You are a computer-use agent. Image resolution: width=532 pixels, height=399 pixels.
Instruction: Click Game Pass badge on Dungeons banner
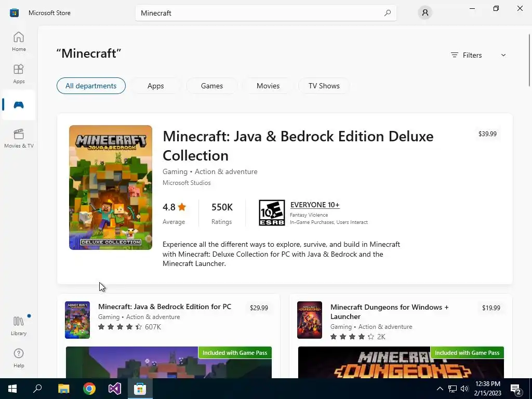[467, 353]
